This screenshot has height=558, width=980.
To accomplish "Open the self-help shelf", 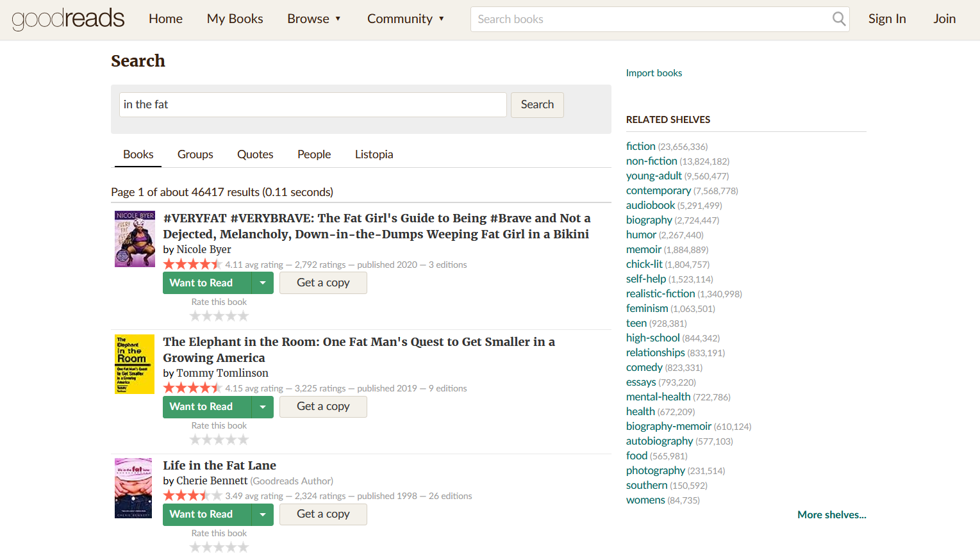I will [x=646, y=279].
